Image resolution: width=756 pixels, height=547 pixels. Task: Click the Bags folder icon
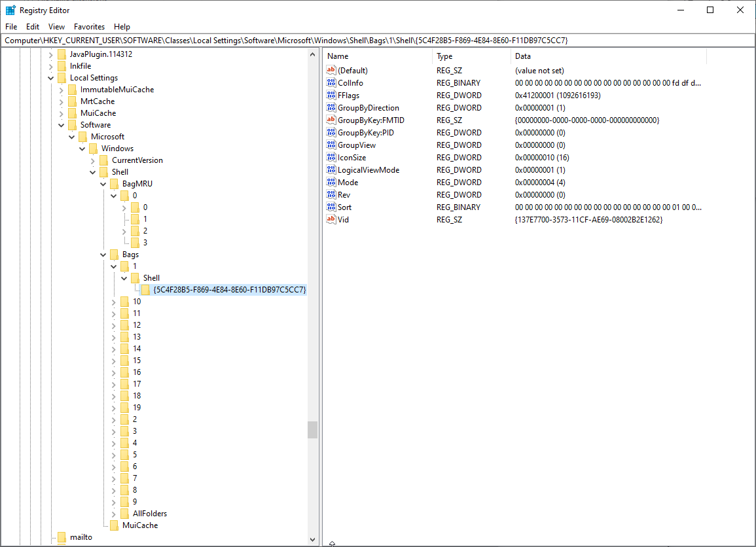point(115,255)
